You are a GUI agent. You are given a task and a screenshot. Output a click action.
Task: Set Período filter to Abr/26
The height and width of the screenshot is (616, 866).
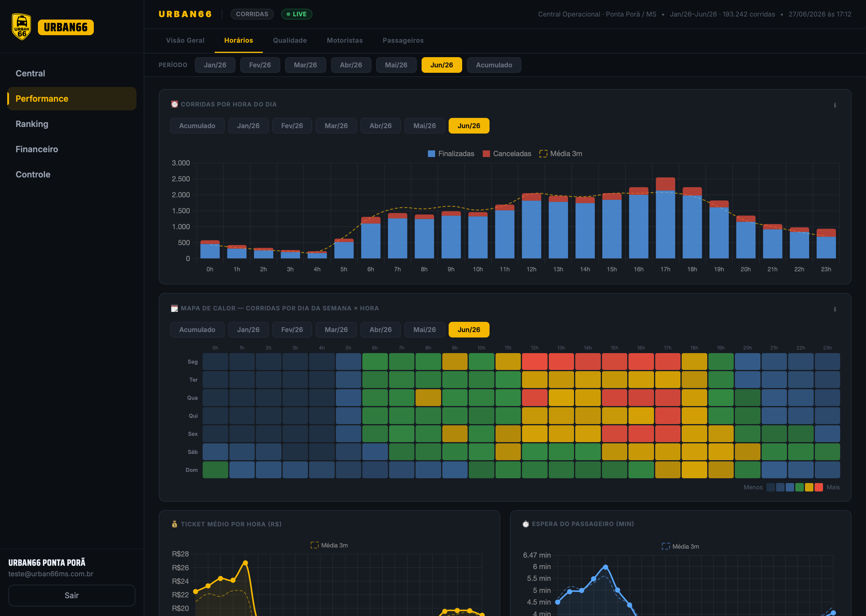[x=351, y=65]
